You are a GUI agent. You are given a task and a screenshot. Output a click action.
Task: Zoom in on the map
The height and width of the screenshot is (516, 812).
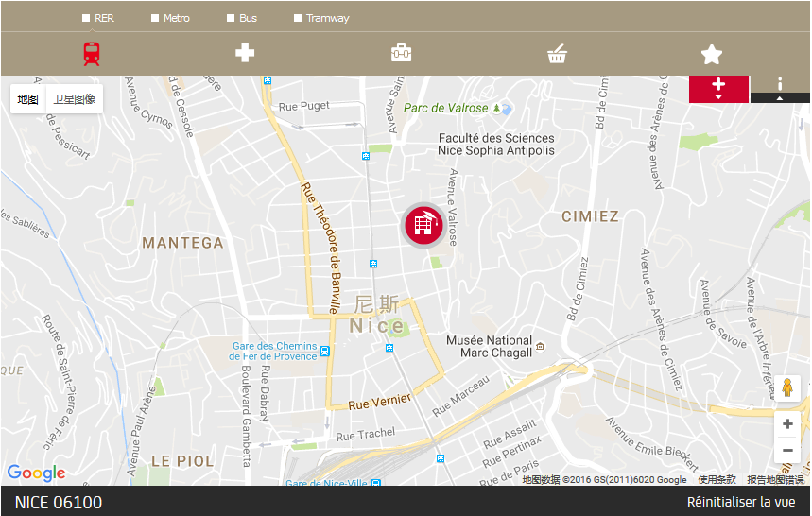coord(787,424)
